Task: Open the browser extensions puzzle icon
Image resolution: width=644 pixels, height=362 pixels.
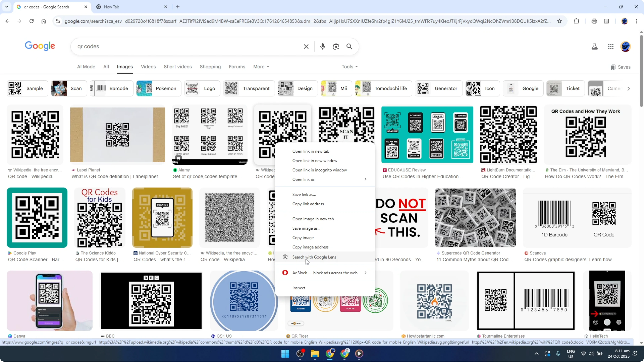Action: tap(576, 21)
